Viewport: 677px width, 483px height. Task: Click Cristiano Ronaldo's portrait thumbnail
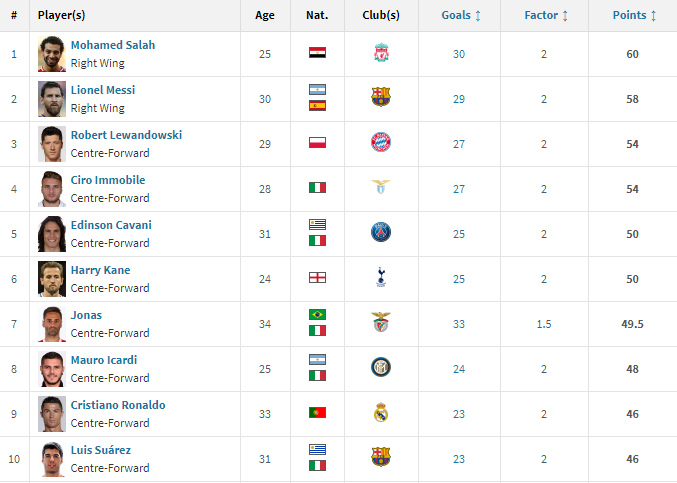(x=52, y=413)
